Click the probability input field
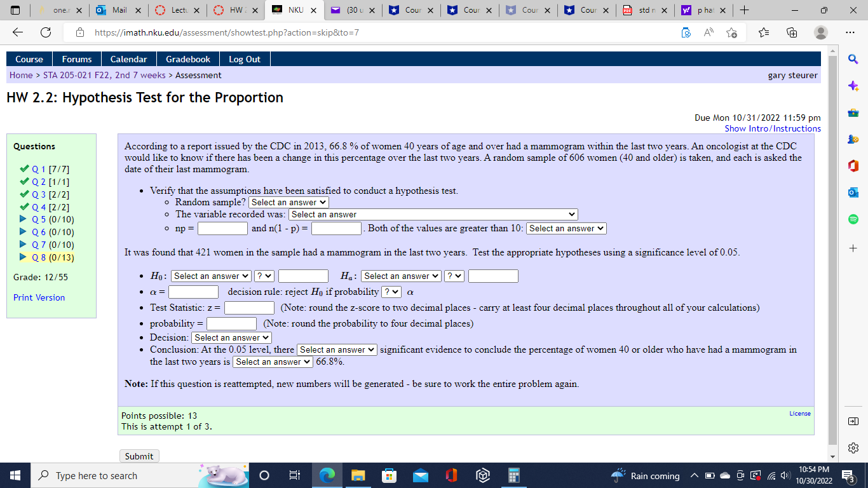 tap(231, 323)
